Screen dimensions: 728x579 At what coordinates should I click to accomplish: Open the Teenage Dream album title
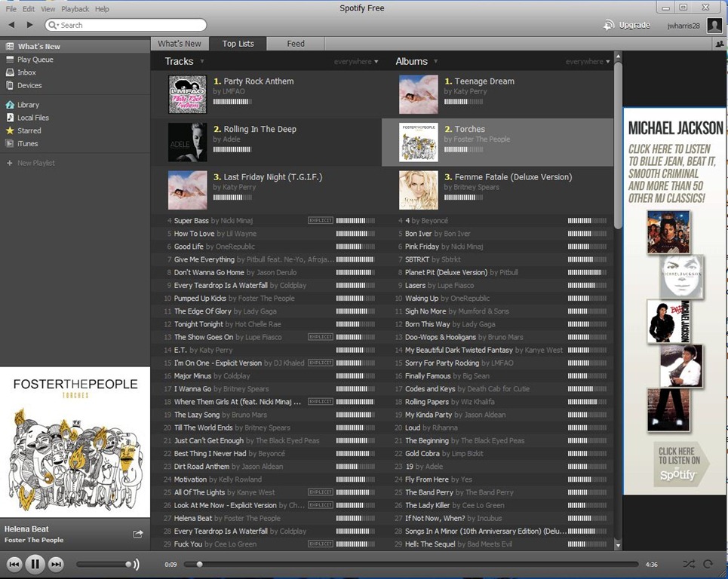[x=484, y=81]
